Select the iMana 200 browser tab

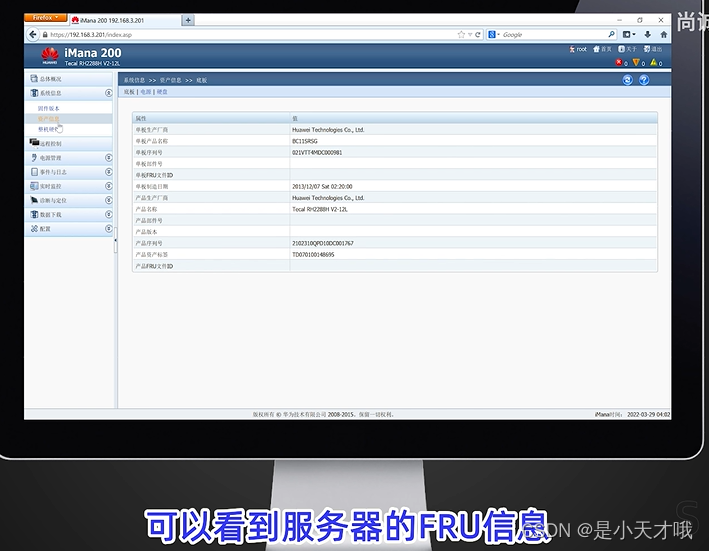click(124, 20)
